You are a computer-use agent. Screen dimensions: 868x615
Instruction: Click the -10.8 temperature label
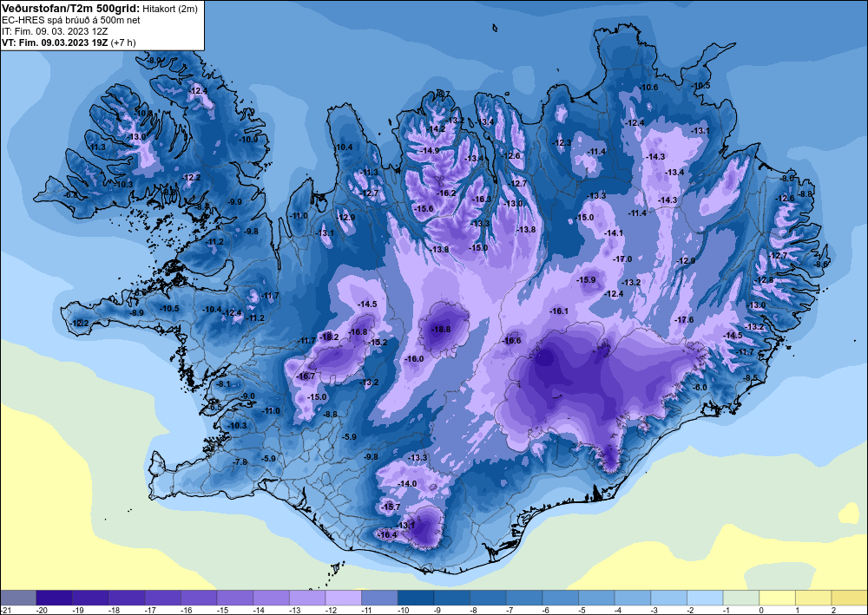144,114
